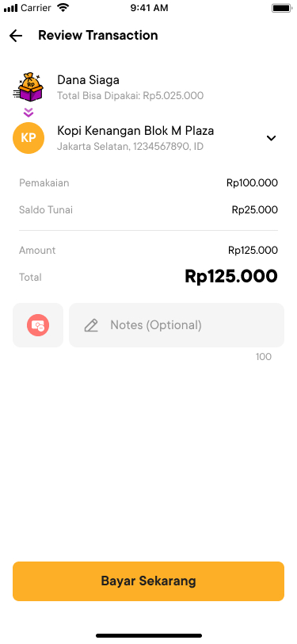Tap the purple double-chevron transfer icon

pyautogui.click(x=29, y=112)
